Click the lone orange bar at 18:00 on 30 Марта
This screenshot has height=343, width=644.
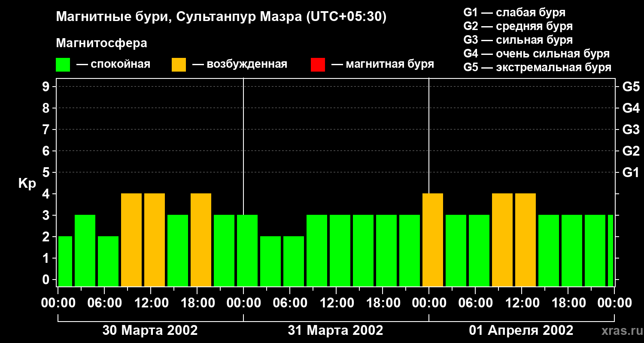point(201,240)
